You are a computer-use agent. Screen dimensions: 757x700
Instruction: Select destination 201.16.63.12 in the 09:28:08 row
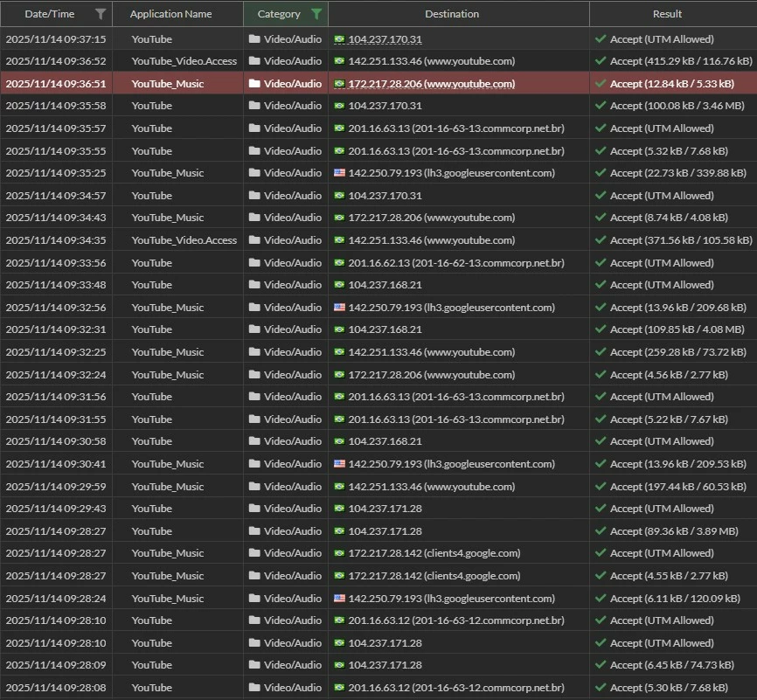455,688
